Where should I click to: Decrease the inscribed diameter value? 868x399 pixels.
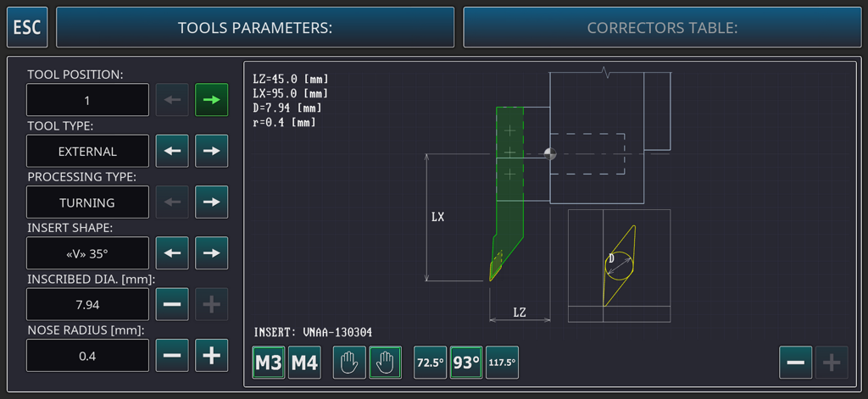[172, 304]
